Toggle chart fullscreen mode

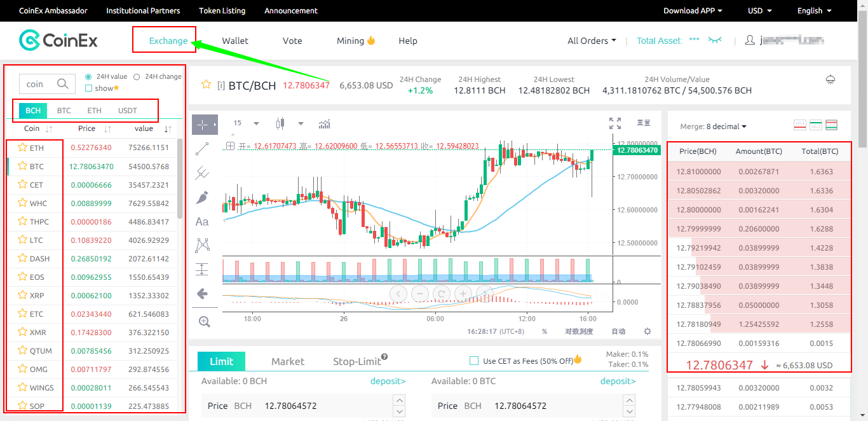(x=615, y=123)
